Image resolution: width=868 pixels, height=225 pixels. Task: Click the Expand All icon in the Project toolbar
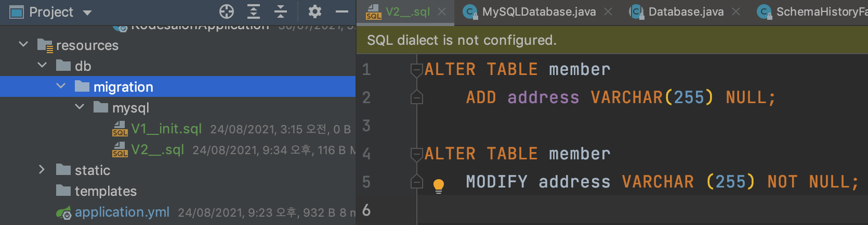point(254,11)
